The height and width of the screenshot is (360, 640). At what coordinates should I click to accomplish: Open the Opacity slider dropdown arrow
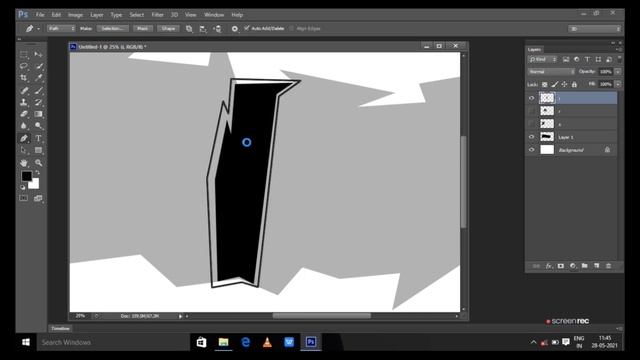click(618, 72)
